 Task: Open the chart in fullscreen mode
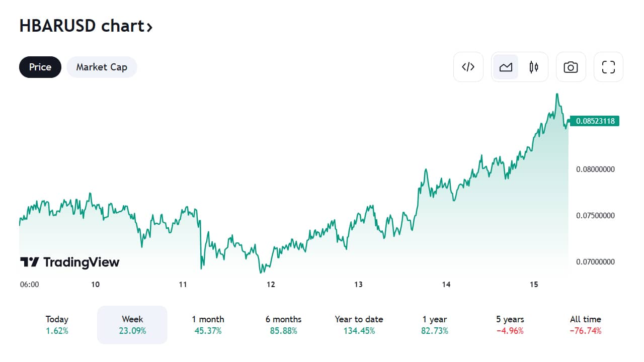(609, 67)
